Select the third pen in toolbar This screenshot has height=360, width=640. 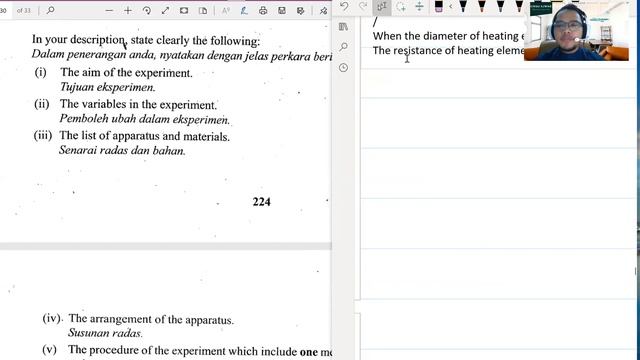[x=501, y=6]
